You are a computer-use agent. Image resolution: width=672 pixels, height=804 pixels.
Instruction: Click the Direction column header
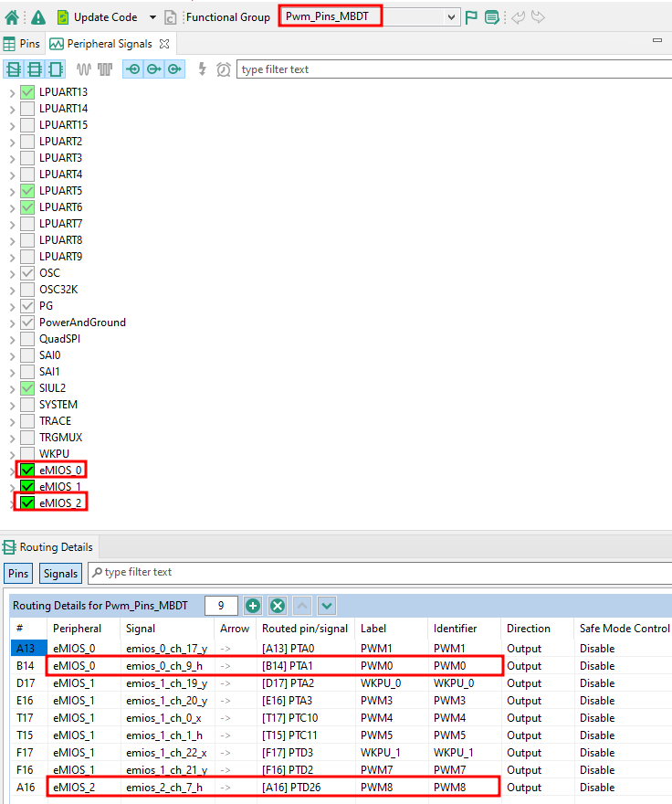point(529,629)
